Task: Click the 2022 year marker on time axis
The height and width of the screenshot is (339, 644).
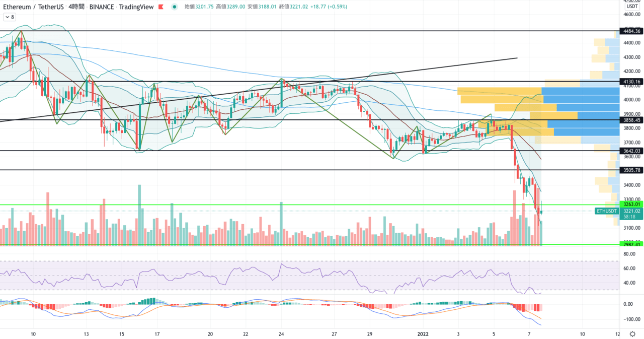Action: point(423,334)
